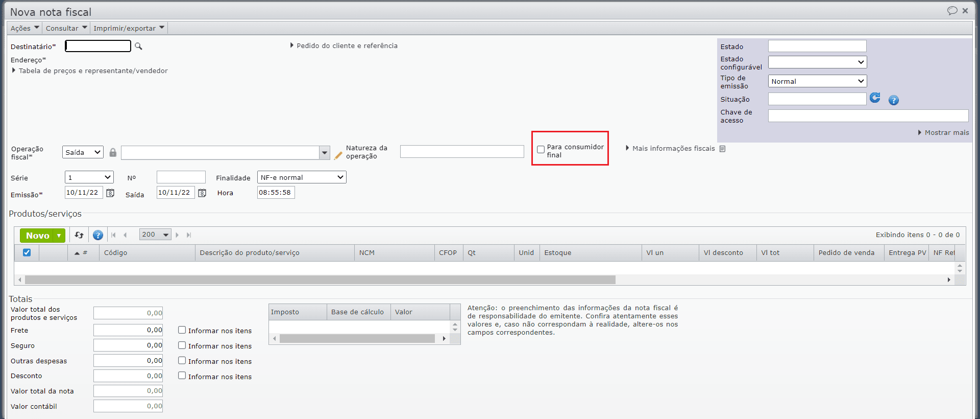This screenshot has height=419, width=980.
Task: Click the Natureza da operação field
Action: click(462, 152)
